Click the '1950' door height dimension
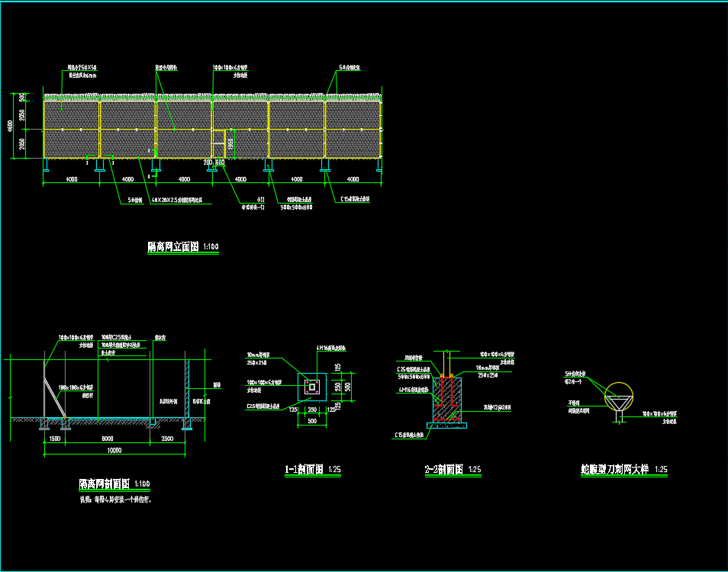The width and height of the screenshot is (728, 572). tap(230, 144)
